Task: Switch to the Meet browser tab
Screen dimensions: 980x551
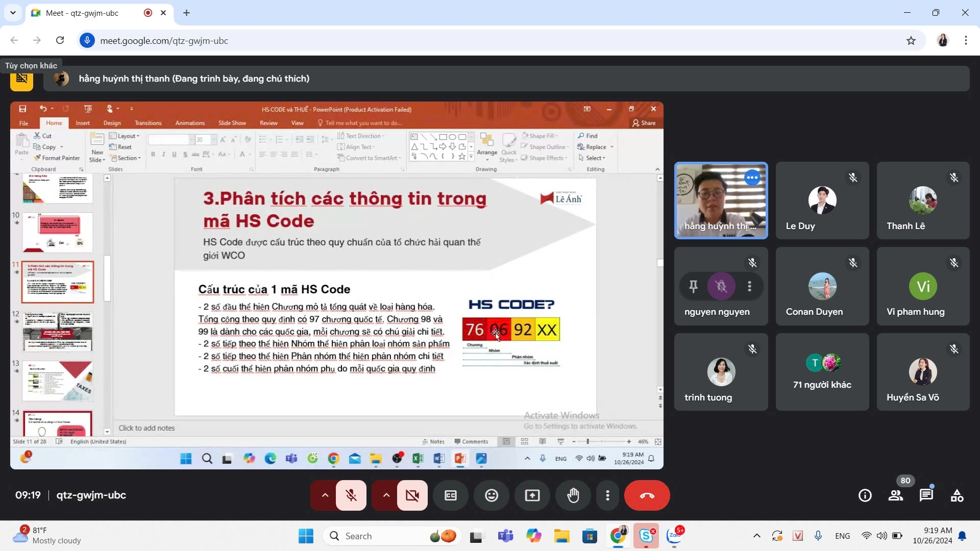Action: (x=82, y=13)
